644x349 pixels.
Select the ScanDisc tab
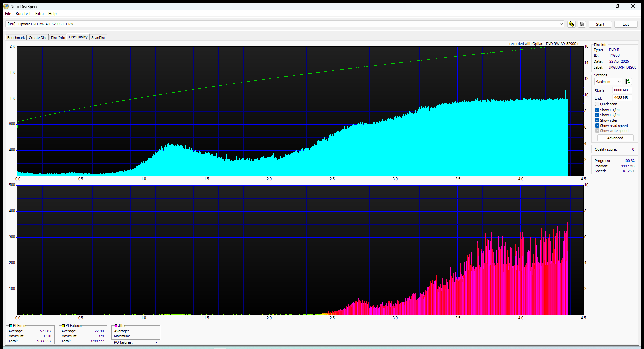[98, 38]
